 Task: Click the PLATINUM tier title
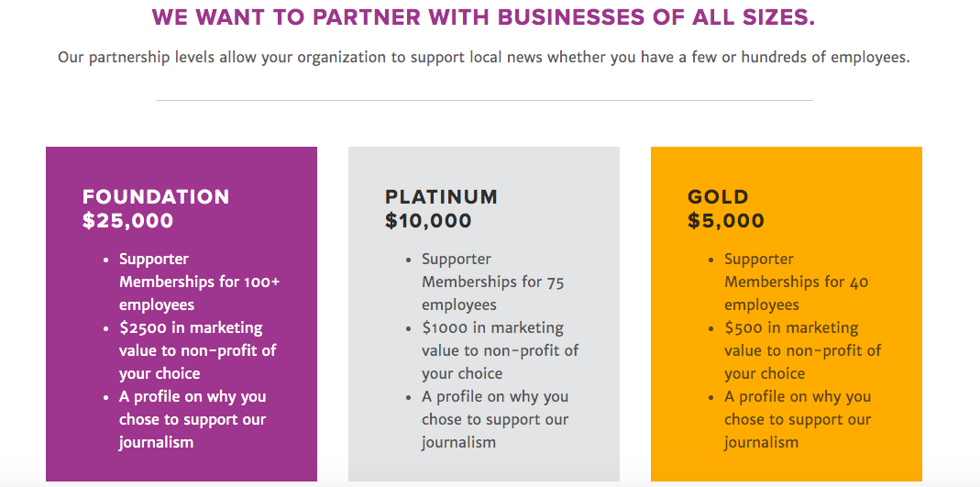click(441, 197)
